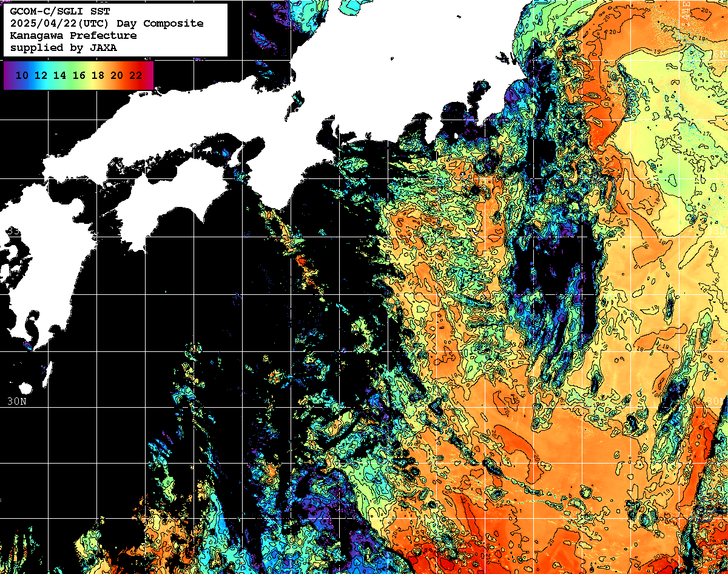Click the 30N latitude label on left edge
Viewport: 728px width, 574px height.
(16, 402)
